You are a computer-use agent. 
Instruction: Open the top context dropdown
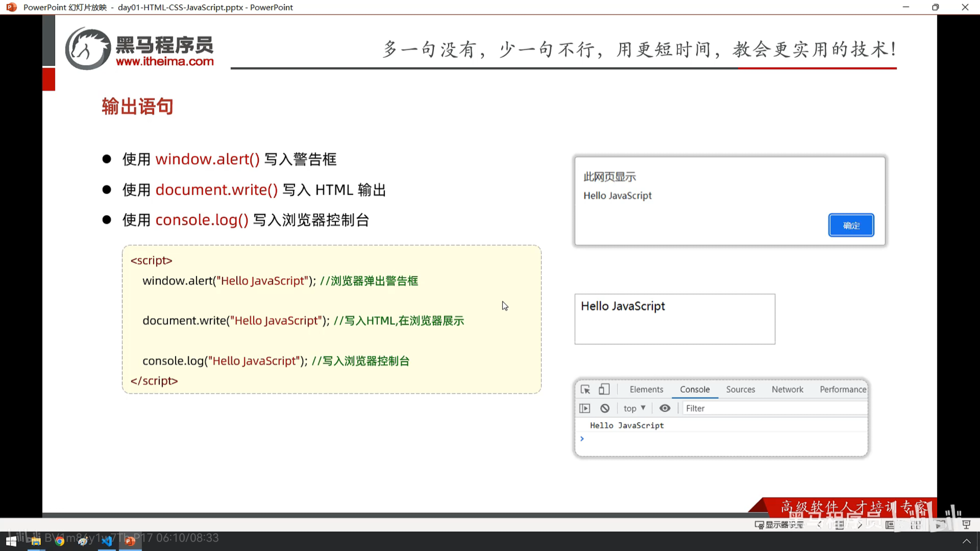pyautogui.click(x=635, y=408)
